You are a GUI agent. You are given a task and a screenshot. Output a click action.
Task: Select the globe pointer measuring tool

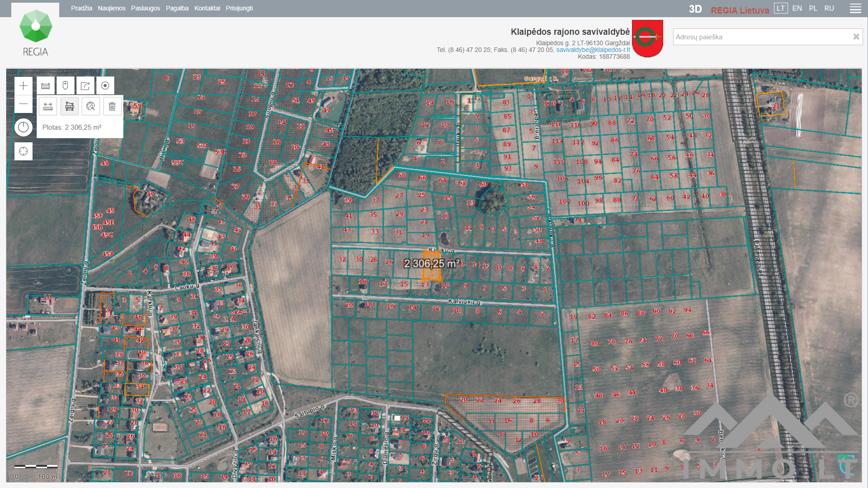tap(91, 107)
